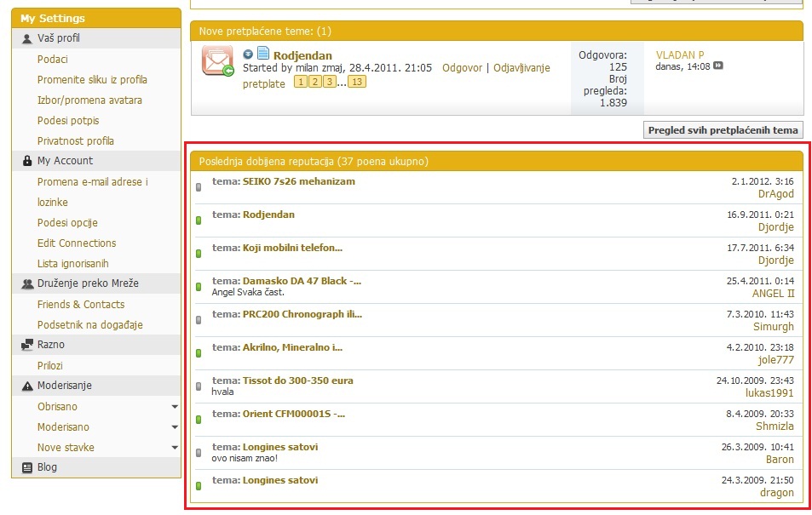Click the My Account lock icon
Screen dimensions: 812x515
pyautogui.click(x=27, y=161)
